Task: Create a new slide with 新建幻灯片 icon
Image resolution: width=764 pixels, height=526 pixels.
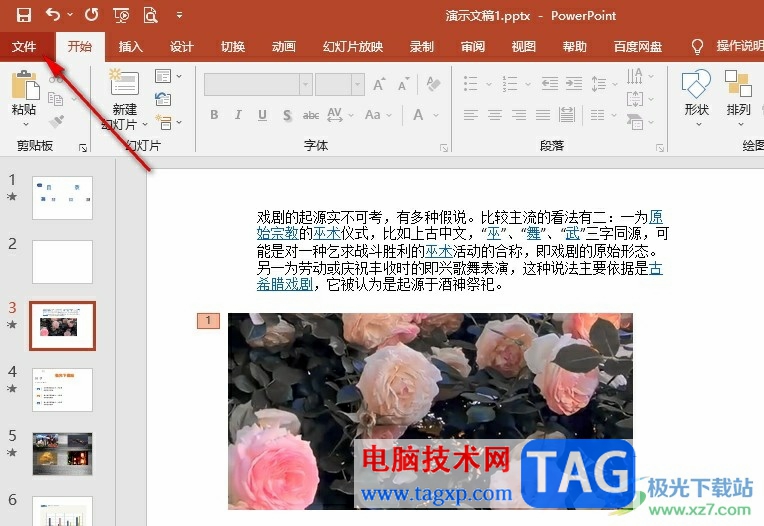Action: [125, 82]
